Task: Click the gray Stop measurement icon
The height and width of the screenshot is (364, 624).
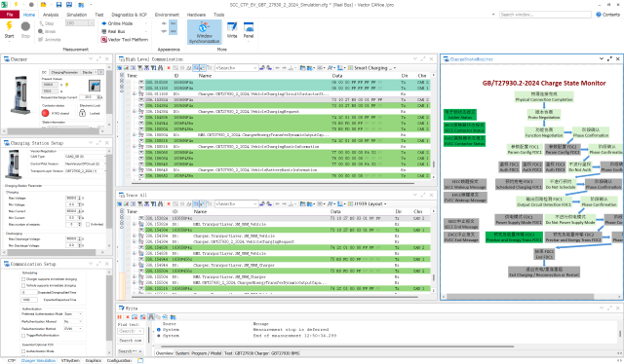Action: point(25,27)
